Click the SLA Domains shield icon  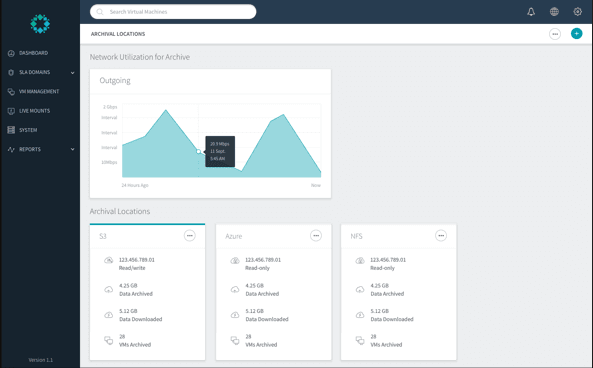pos(11,72)
